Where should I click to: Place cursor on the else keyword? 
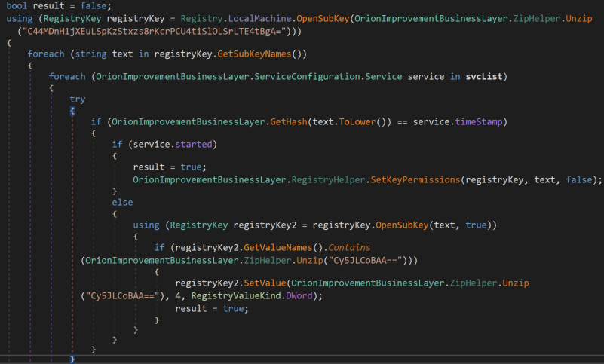(122, 202)
